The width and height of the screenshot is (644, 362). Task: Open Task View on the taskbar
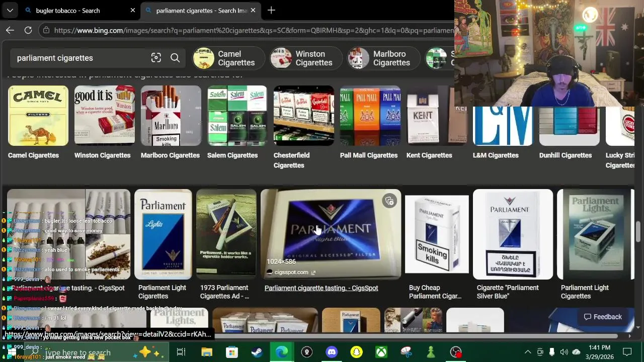click(x=181, y=352)
